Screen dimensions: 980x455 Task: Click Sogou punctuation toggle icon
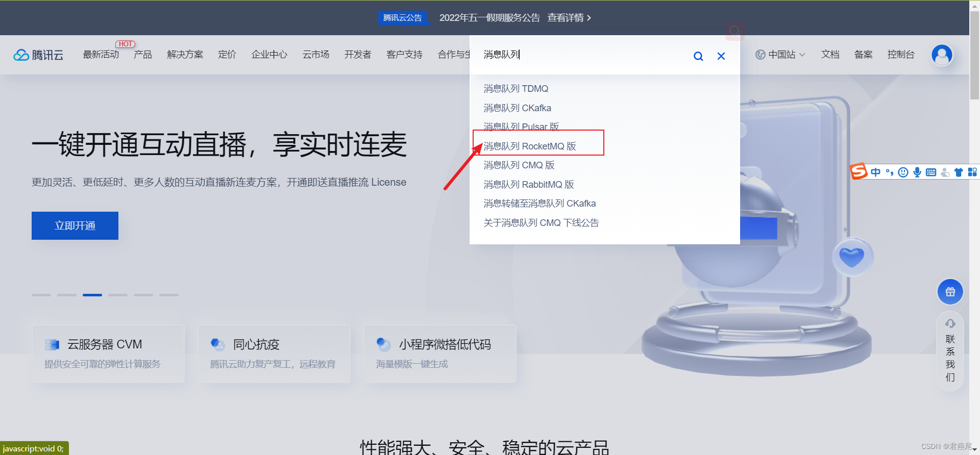(x=890, y=172)
